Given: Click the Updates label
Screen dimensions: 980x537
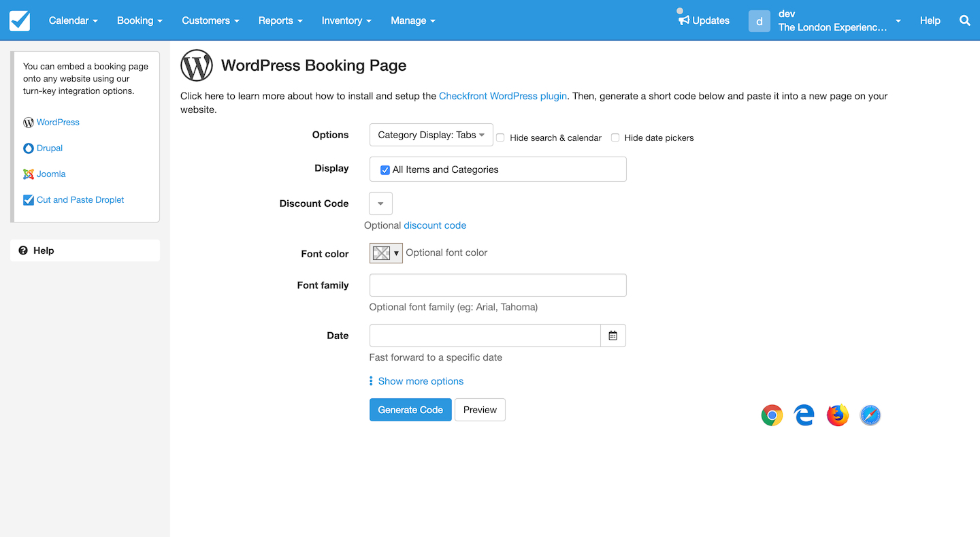Looking at the screenshot, I should (710, 20).
